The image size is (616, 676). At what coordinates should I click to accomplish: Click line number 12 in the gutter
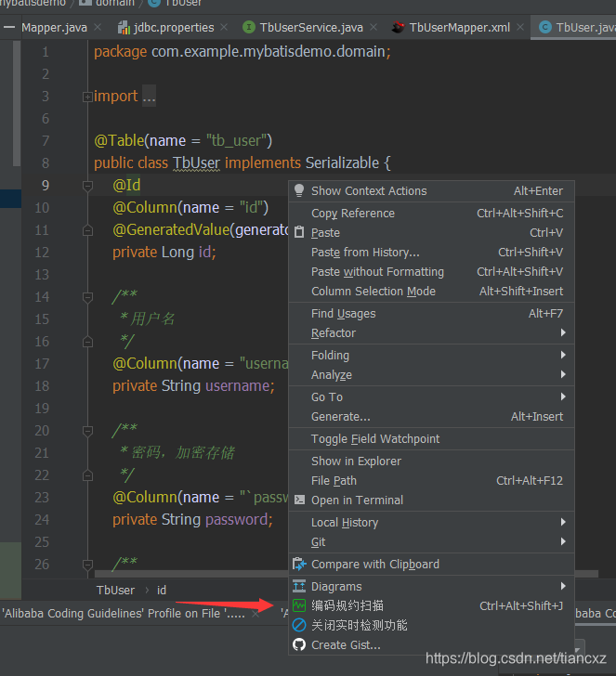[42, 253]
